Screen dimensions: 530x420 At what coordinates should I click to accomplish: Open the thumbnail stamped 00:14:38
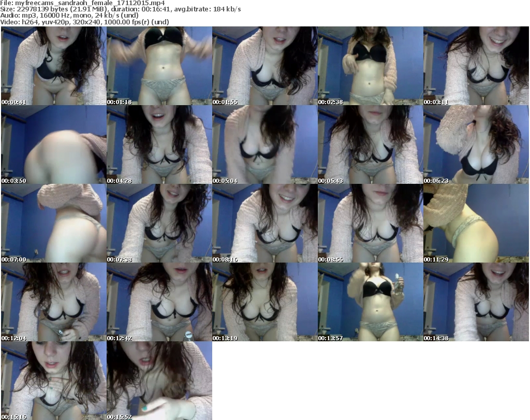476,302
